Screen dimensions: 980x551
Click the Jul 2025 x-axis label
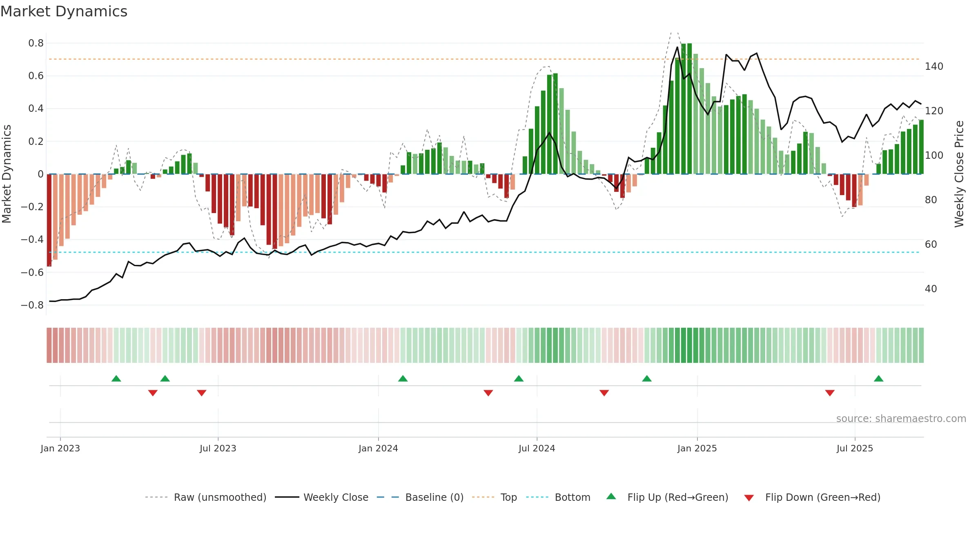(855, 448)
